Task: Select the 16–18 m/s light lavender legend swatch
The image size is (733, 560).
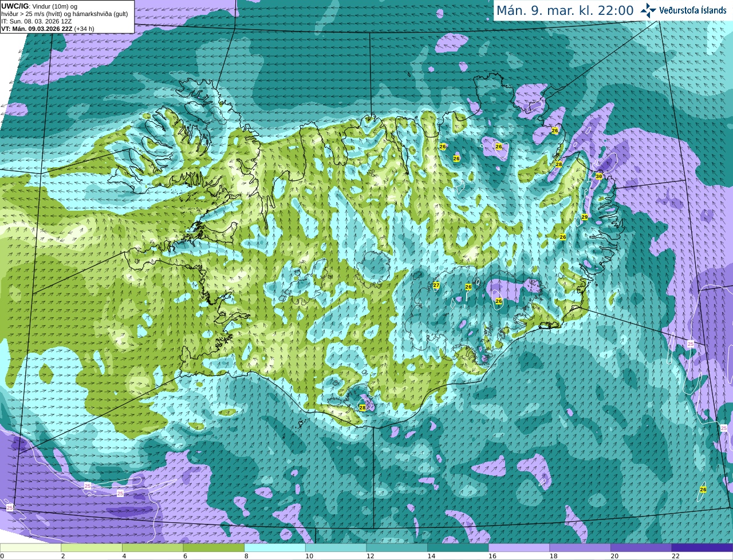Action: (519, 547)
